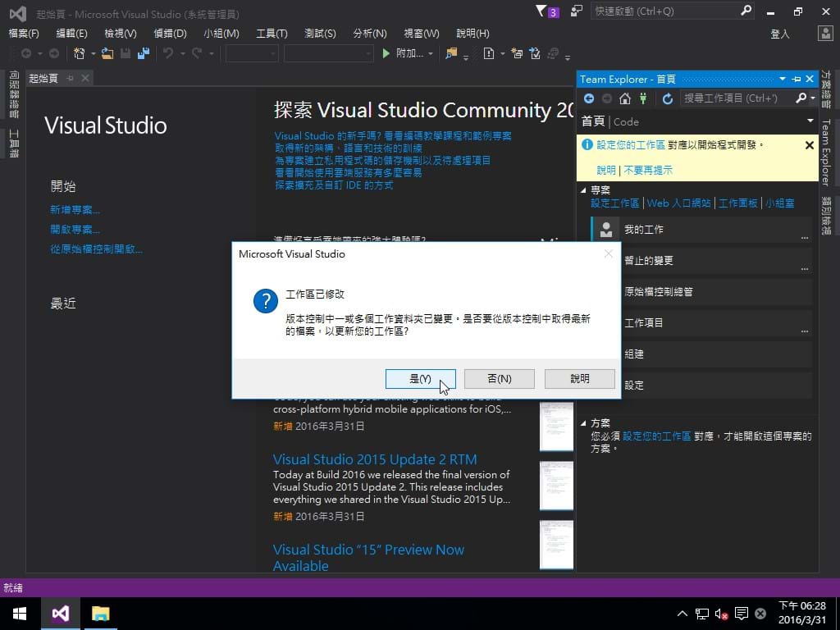The width and height of the screenshot is (840, 630).
Task: Open the 視窗(W) menu
Action: [x=421, y=33]
